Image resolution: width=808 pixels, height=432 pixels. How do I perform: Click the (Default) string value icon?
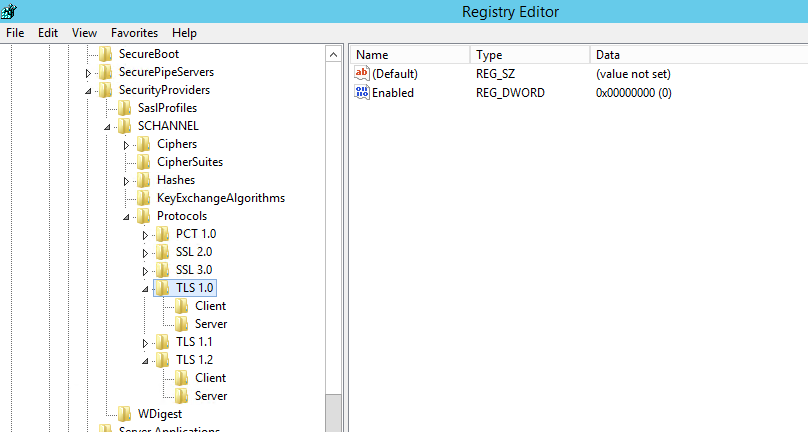(362, 73)
